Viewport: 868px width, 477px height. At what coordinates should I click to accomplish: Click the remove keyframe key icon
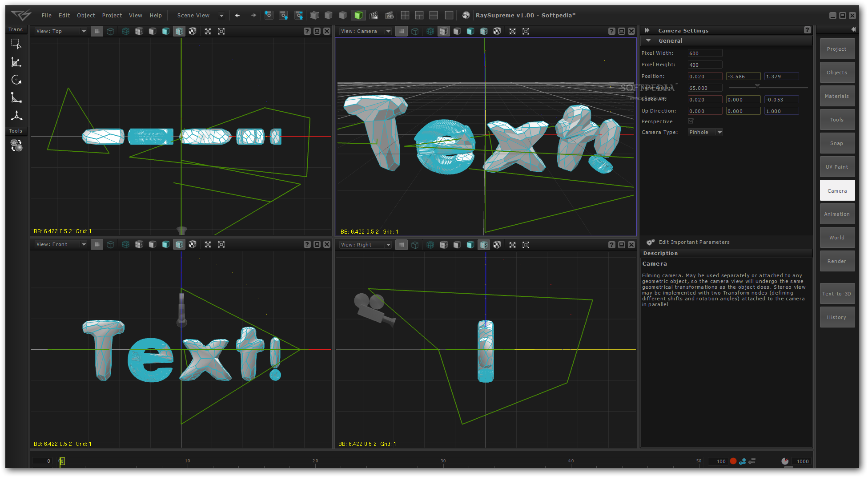point(752,461)
